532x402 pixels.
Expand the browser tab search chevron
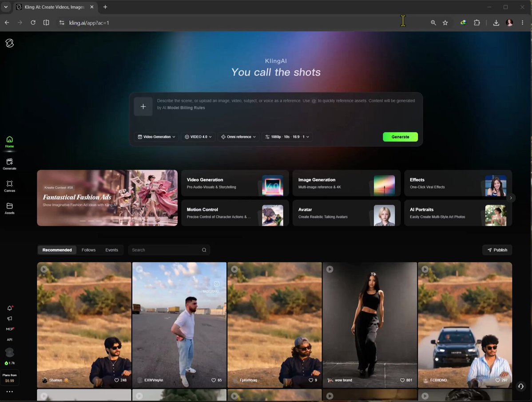click(6, 7)
